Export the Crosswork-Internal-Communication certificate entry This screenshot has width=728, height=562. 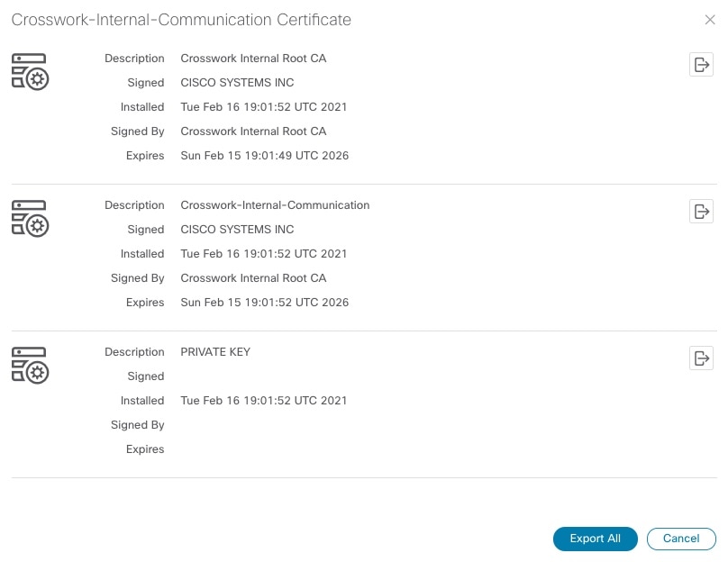[701, 212]
